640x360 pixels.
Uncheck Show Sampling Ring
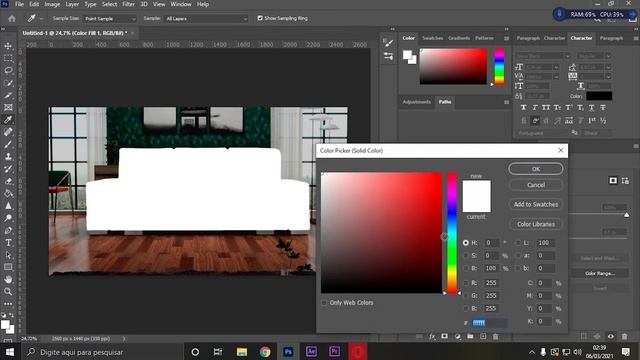tap(260, 18)
